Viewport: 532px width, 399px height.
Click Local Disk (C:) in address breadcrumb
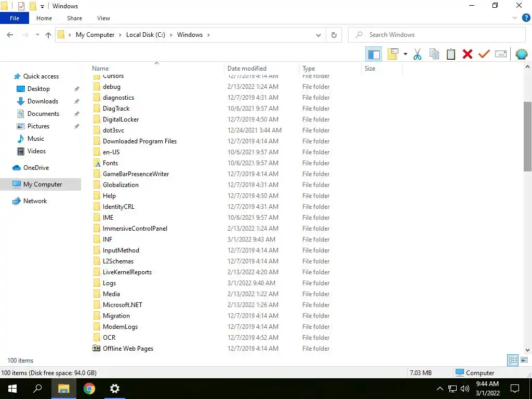point(145,35)
